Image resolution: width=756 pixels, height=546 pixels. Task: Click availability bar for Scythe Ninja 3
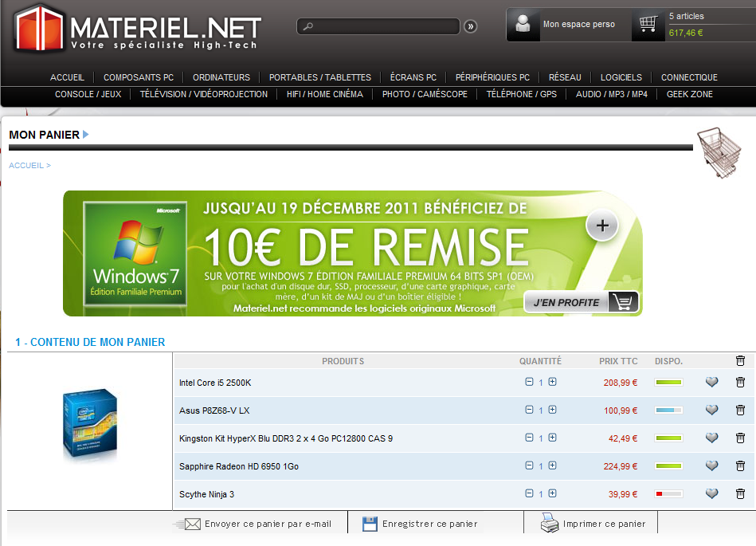[668, 494]
